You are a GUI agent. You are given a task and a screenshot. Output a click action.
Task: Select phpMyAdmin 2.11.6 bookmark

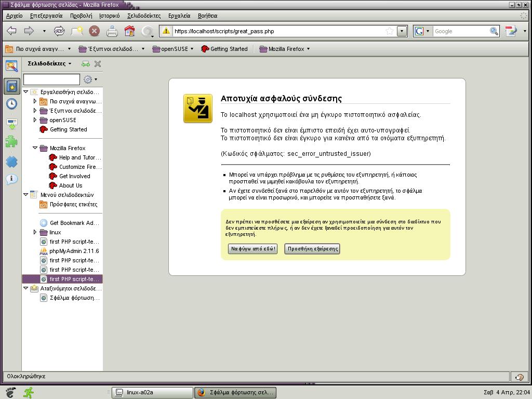pos(69,251)
